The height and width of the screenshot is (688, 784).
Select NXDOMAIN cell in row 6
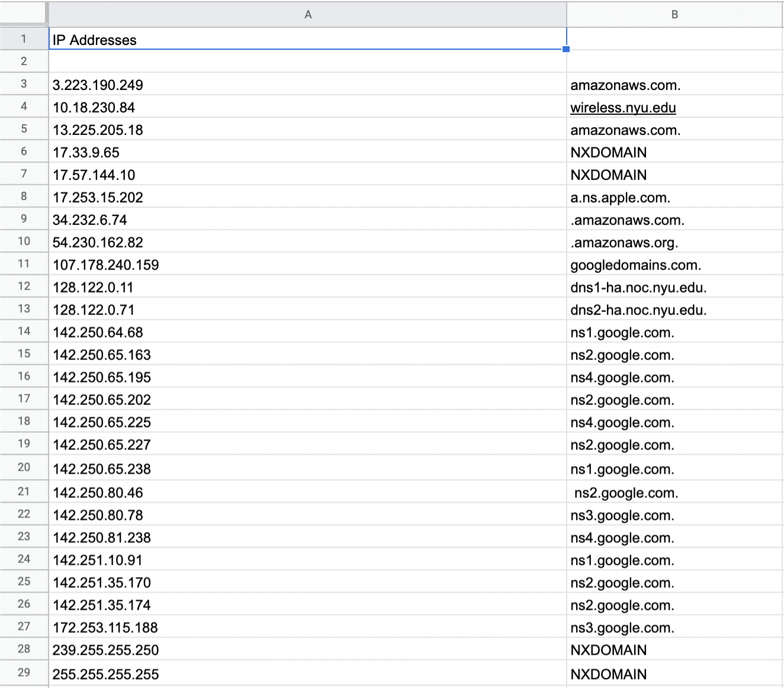675,152
